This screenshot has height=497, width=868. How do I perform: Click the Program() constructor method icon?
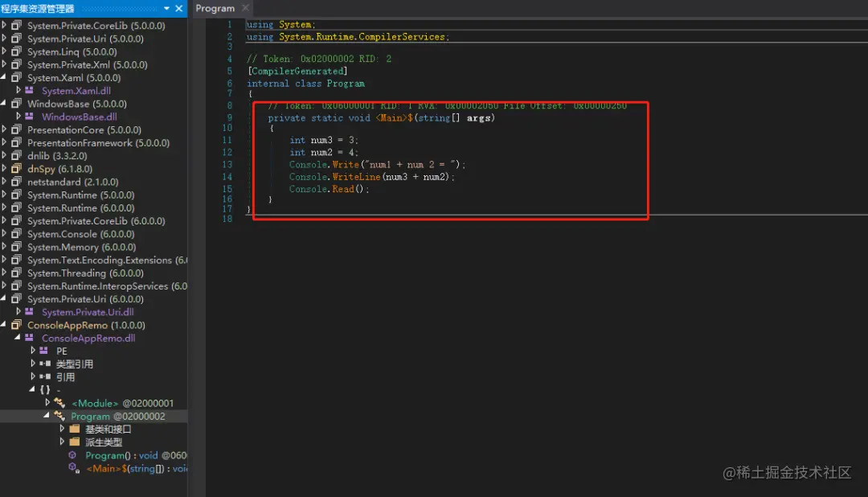[x=72, y=455]
